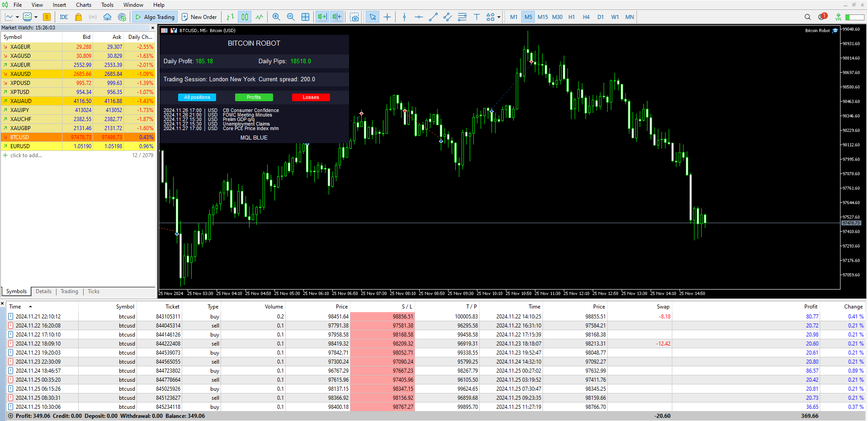The height and width of the screenshot is (421, 868).
Task: Create a New Order
Action: pos(199,17)
